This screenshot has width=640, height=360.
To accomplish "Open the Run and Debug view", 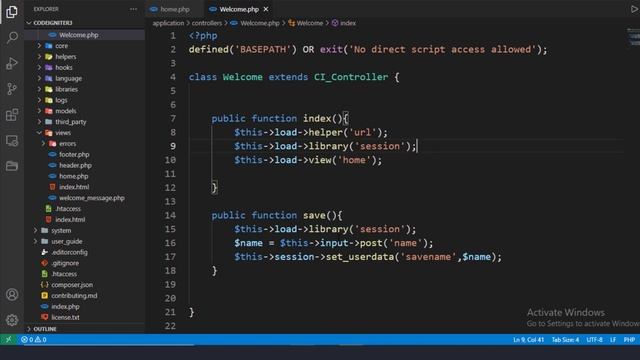I will click(12, 63).
